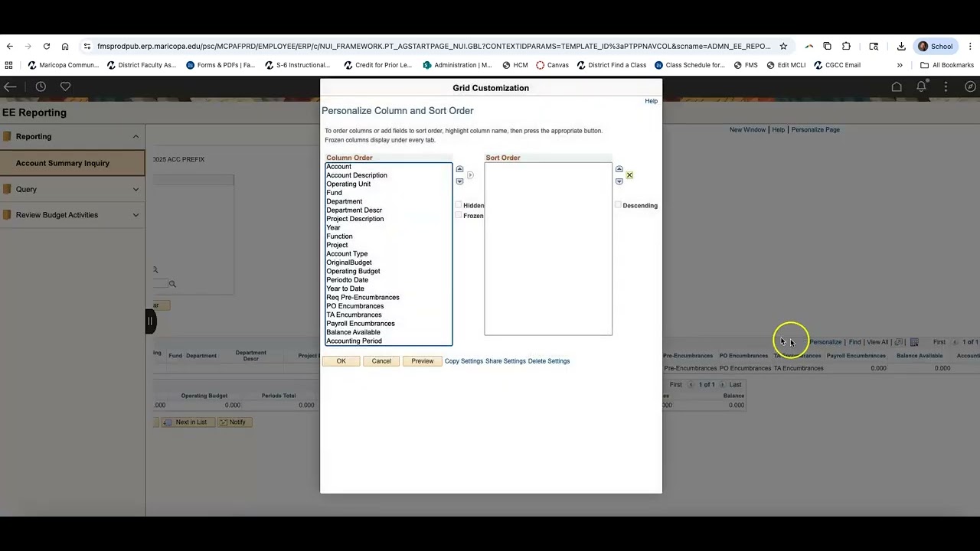Click Copy Settings link
Viewport: 980px width, 551px height.
(464, 361)
